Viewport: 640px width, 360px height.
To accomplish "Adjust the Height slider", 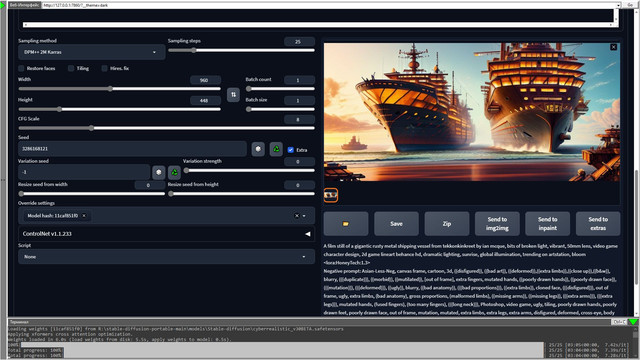I will (x=120, y=109).
